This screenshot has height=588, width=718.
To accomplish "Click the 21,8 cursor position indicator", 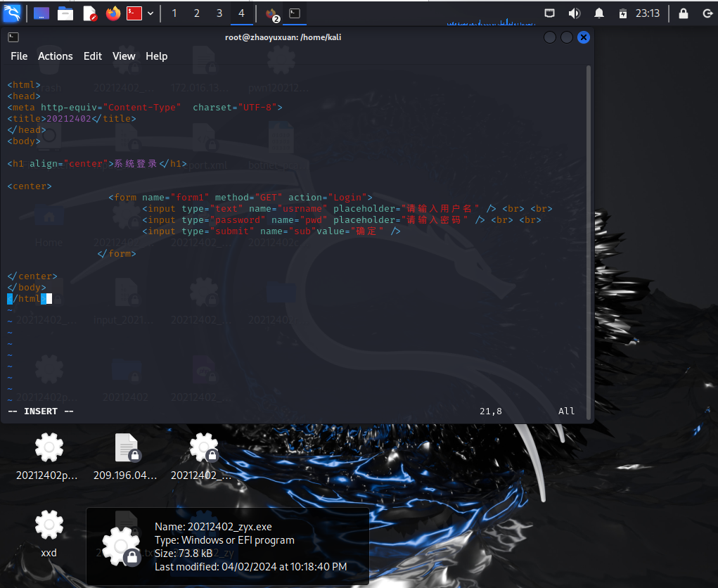I will tap(491, 411).
